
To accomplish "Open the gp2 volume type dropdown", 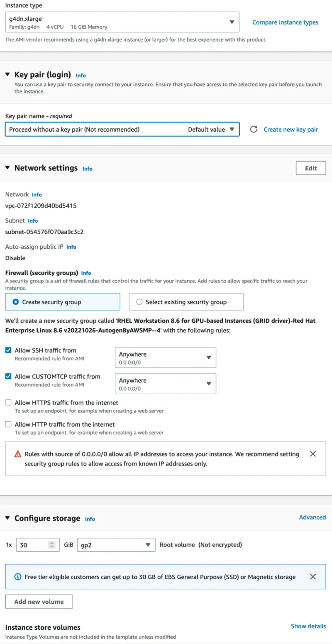I will pyautogui.click(x=149, y=545).
